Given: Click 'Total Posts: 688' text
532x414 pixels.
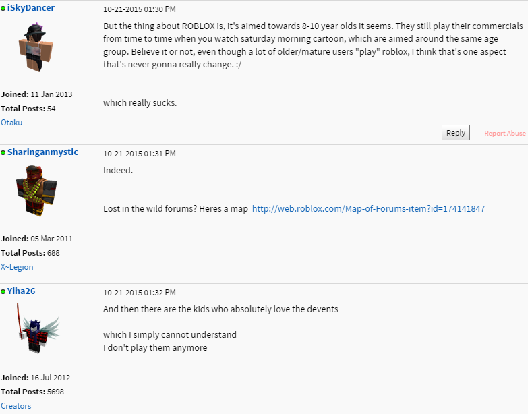Looking at the screenshot, I should click(30, 253).
